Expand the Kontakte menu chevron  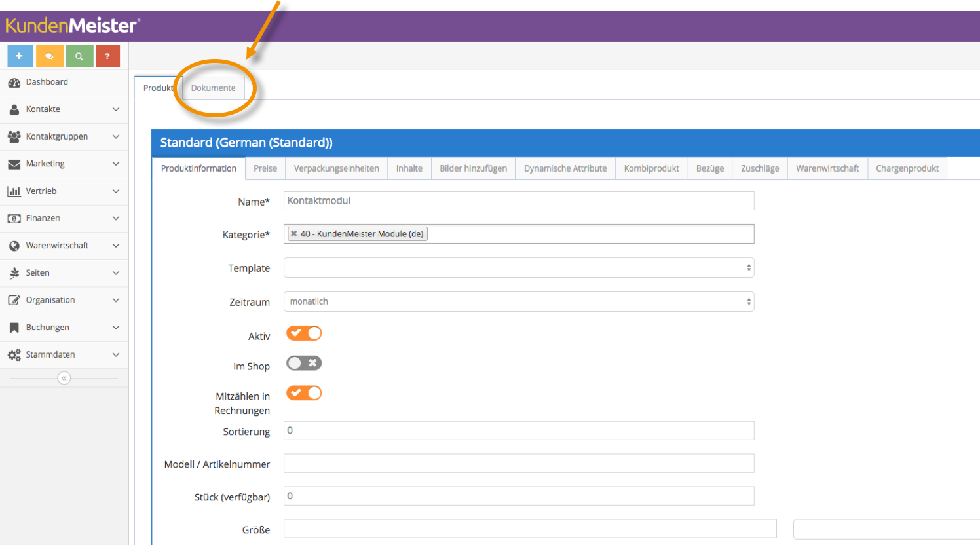116,109
